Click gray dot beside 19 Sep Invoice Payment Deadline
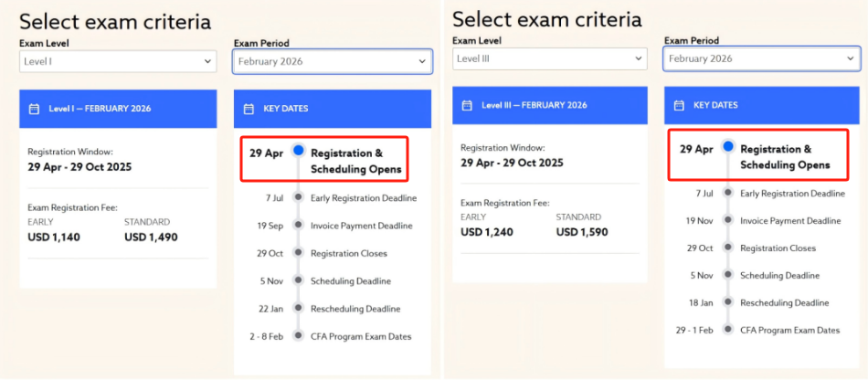 pyautogui.click(x=298, y=226)
